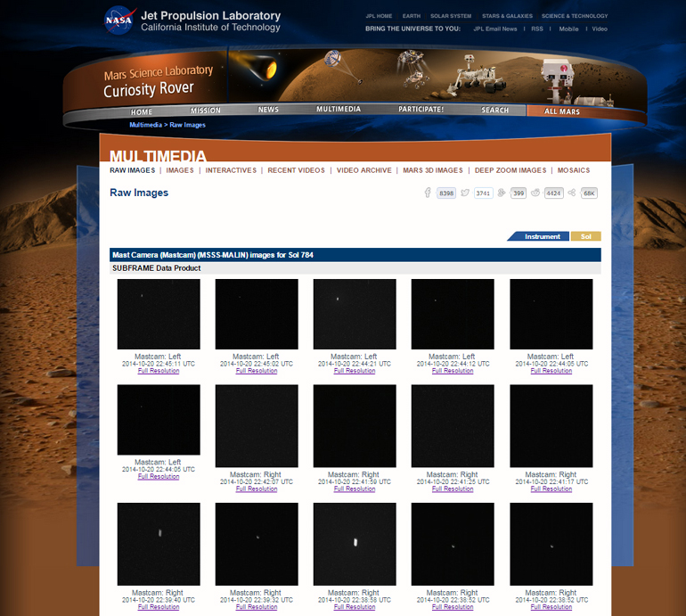Switch to the Sol tab
Viewport: 686px width, 616px height.
[x=585, y=236]
